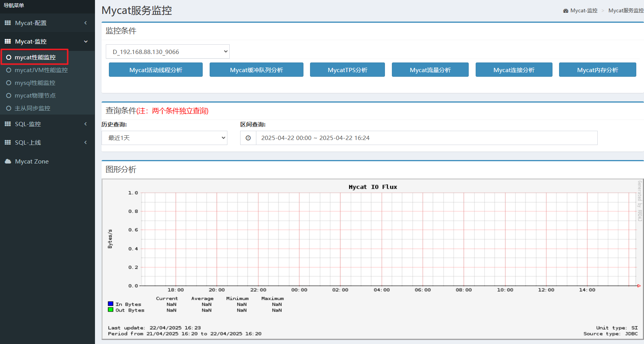Screen dimensions: 644x344
Task: Click the grid icon beside Mycat-配置
Action: click(8, 23)
